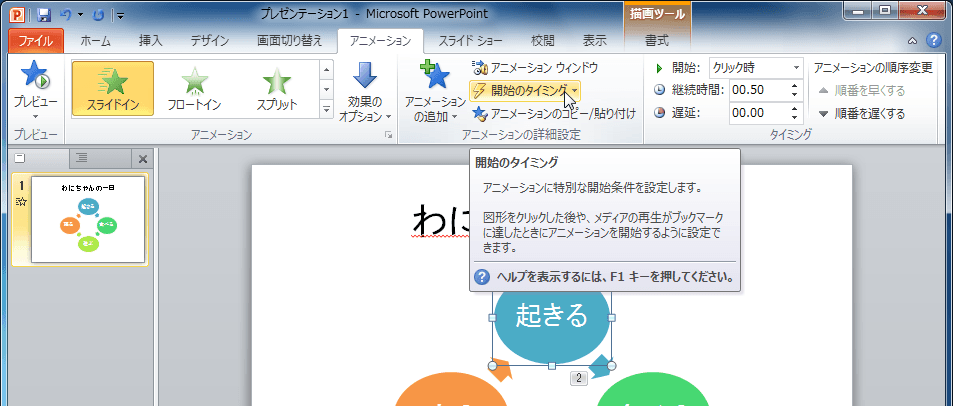
Task: Open the 開始 start timing combo box
Action: 756,67
